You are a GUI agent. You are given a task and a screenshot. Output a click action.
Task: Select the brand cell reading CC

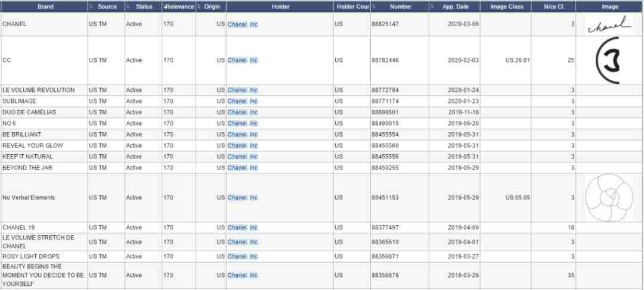(x=44, y=60)
